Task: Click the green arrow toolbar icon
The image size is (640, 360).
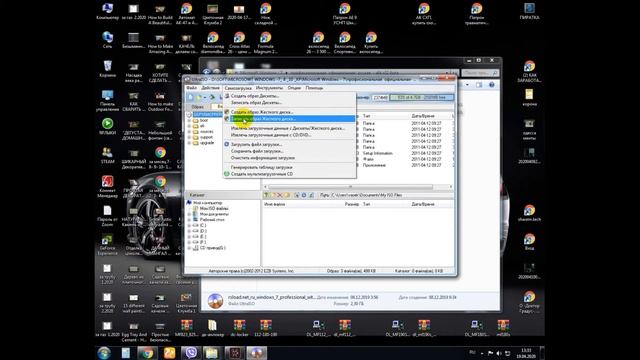Action: tap(212, 97)
